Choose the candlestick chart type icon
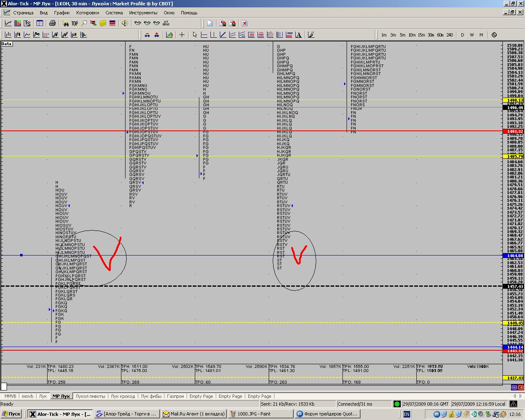 point(18,35)
